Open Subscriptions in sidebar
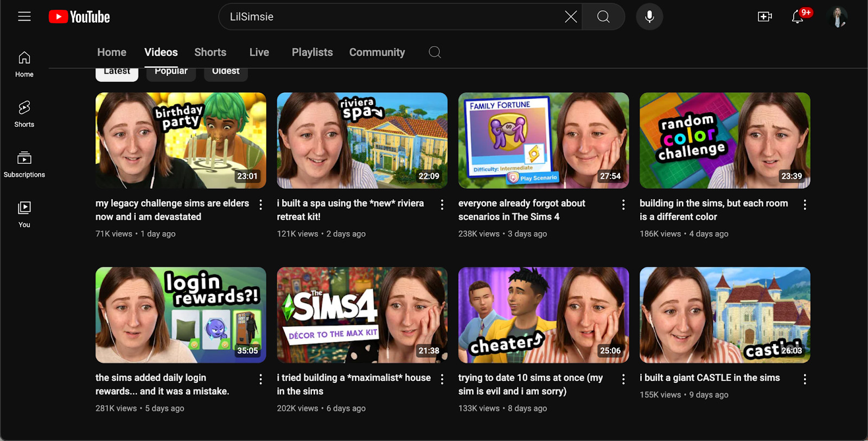868x441 pixels. pos(24,164)
